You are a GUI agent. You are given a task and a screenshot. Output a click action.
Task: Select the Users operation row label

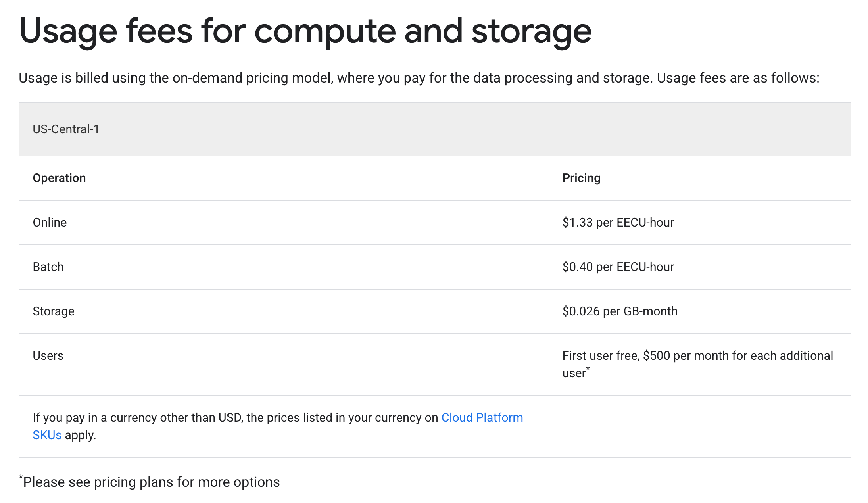(x=48, y=356)
